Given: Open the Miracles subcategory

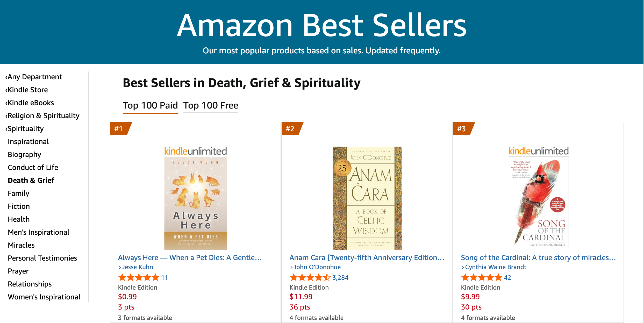Looking at the screenshot, I should 21,245.
